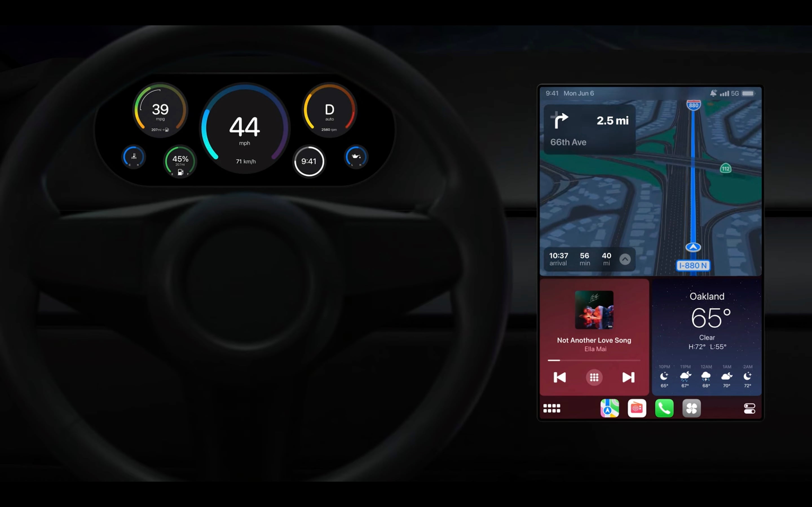Open the Tempi app
This screenshot has height=507, width=812.
[x=692, y=408]
